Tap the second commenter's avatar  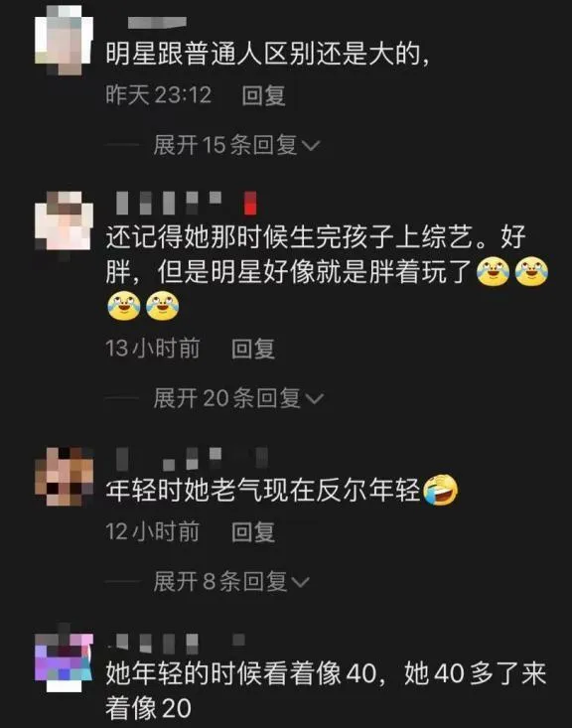[x=65, y=221]
